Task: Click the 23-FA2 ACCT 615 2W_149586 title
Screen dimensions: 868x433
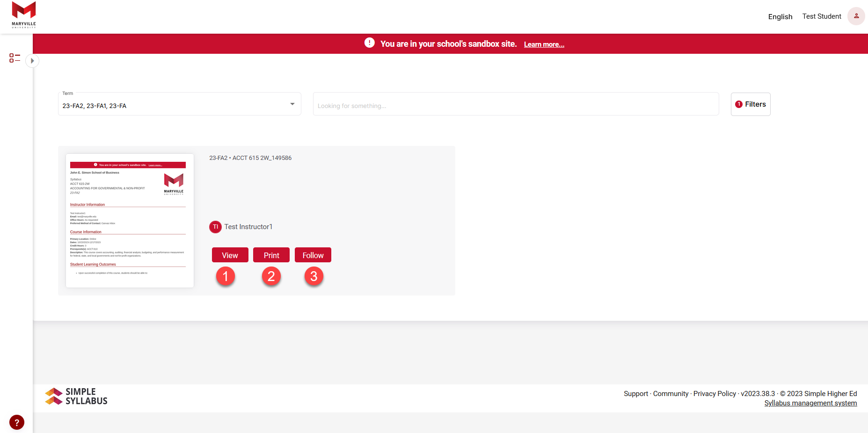Action: pyautogui.click(x=250, y=158)
